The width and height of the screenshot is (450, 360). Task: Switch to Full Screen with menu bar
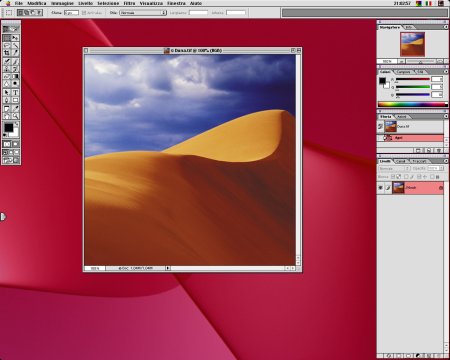[11, 152]
